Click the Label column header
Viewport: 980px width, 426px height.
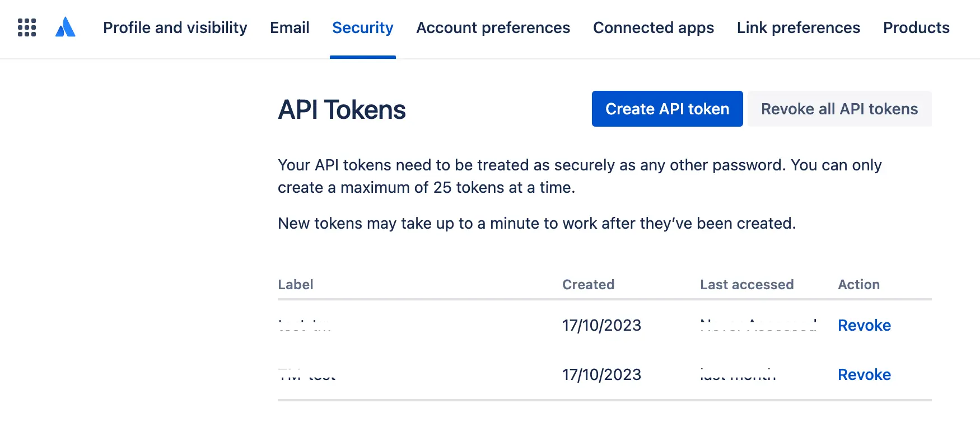click(x=295, y=285)
